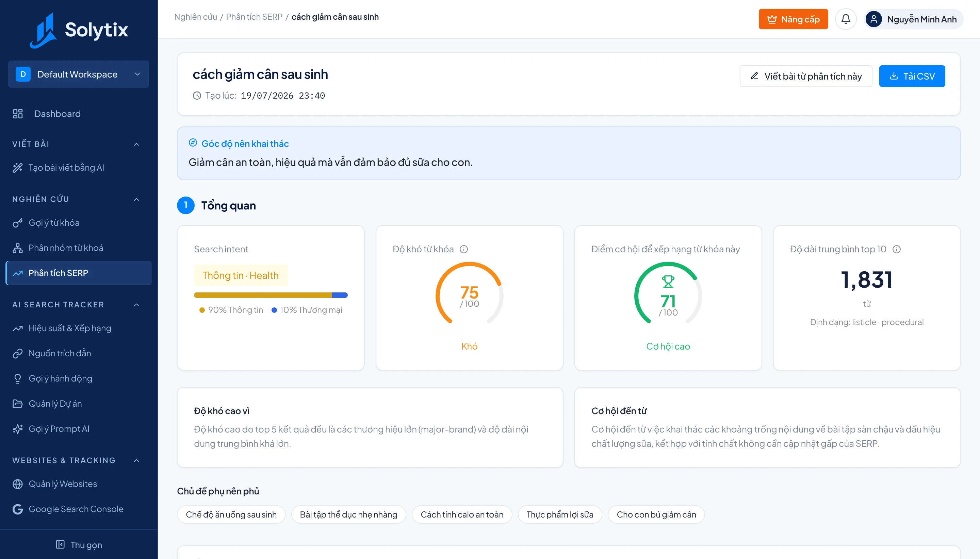
Task: Collapse the AI SEARCH TRACKER section
Action: [136, 305]
